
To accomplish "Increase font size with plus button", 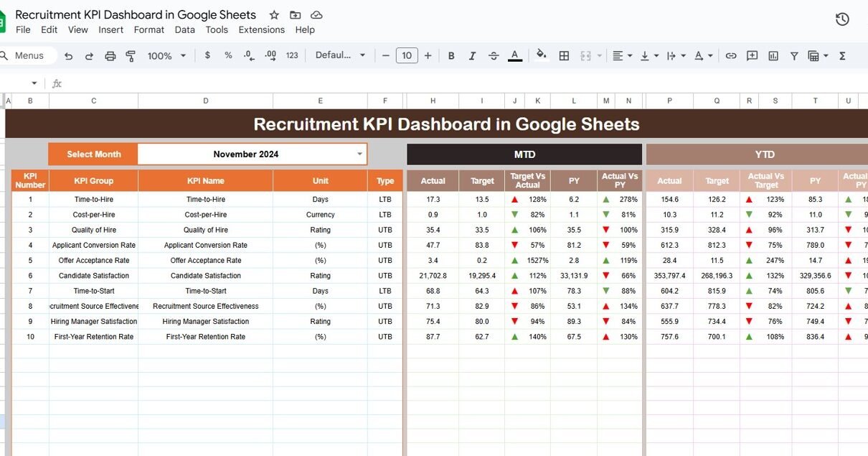I will [428, 55].
